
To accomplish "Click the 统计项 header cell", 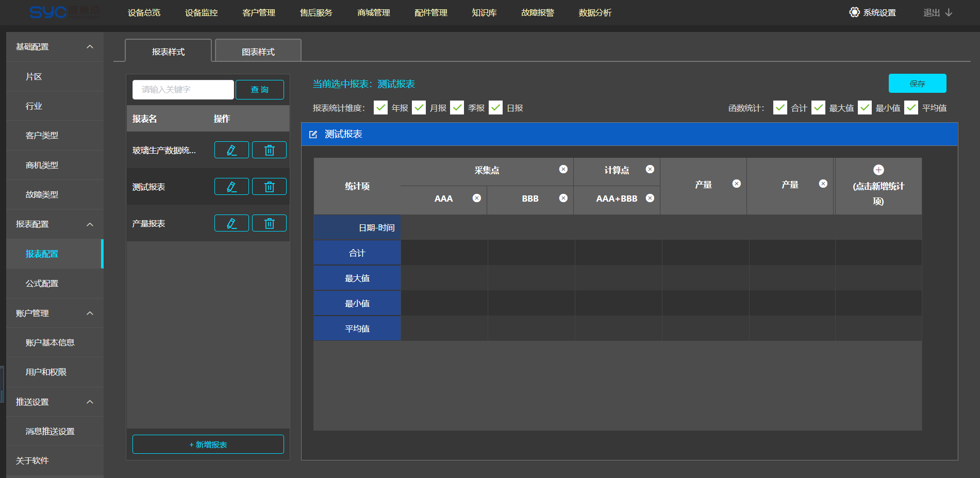I will click(357, 186).
